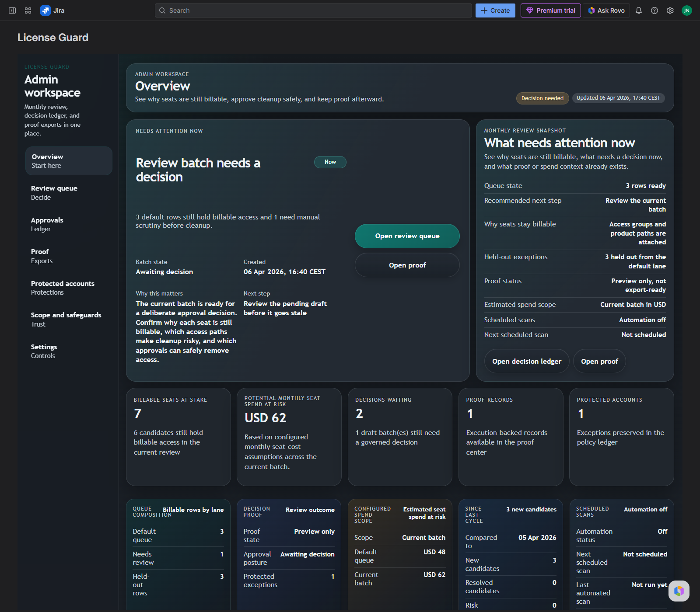700x612 pixels.
Task: Click the Jira logo icon
Action: [45, 10]
